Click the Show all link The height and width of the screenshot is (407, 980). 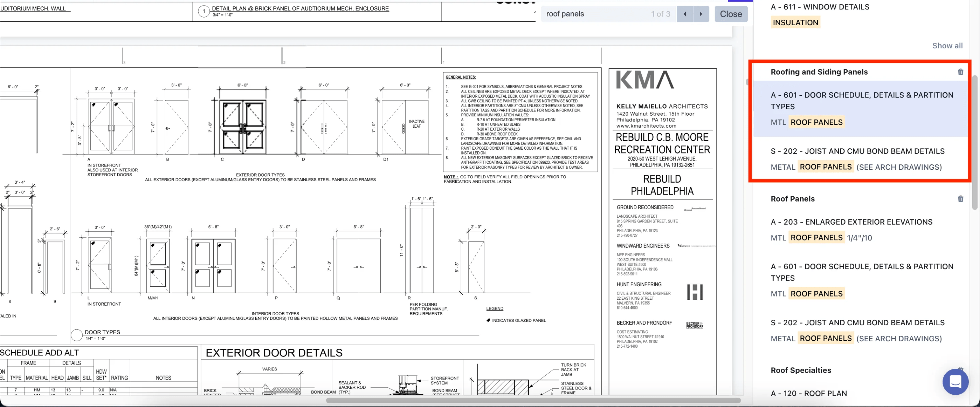(947, 46)
